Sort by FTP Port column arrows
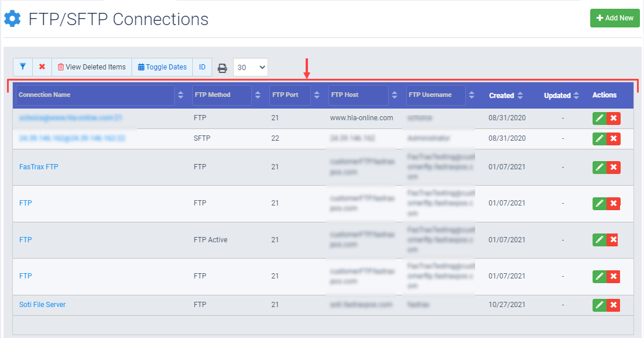The height and width of the screenshot is (338, 644). [317, 95]
